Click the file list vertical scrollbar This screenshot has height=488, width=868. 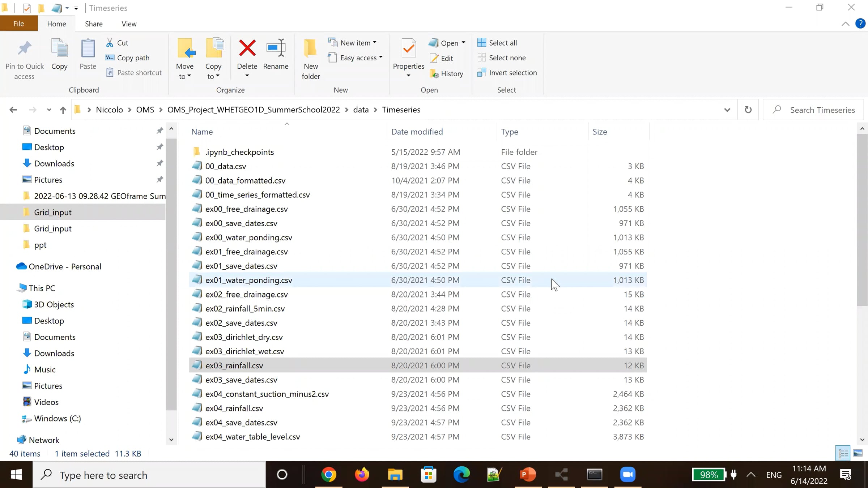(862, 220)
